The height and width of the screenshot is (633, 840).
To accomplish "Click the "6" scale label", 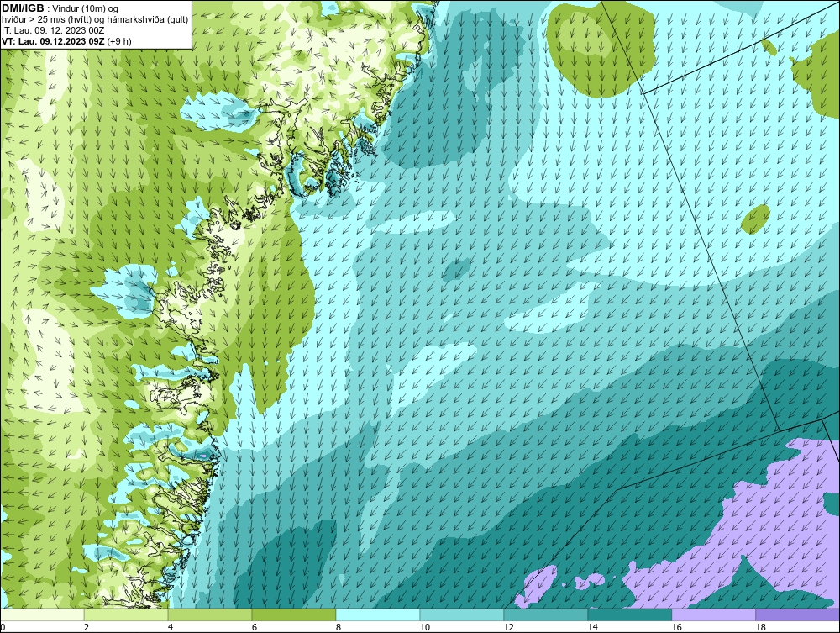I will point(255,627).
